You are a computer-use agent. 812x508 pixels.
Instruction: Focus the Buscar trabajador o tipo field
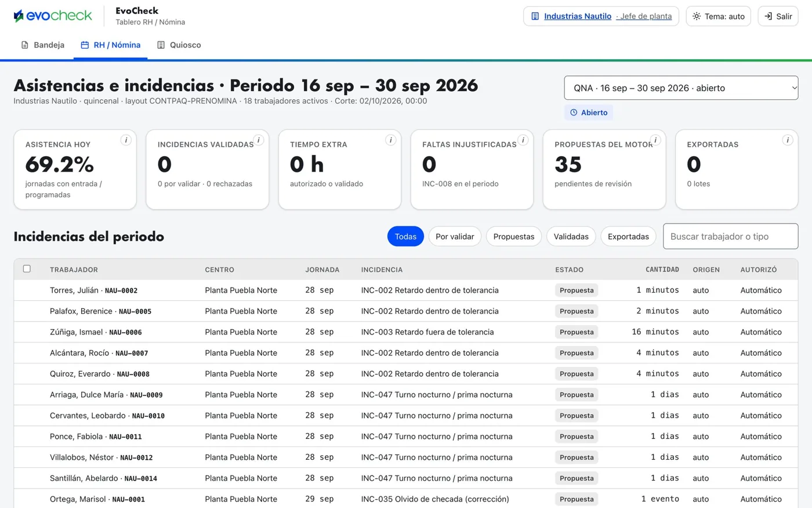click(x=730, y=236)
